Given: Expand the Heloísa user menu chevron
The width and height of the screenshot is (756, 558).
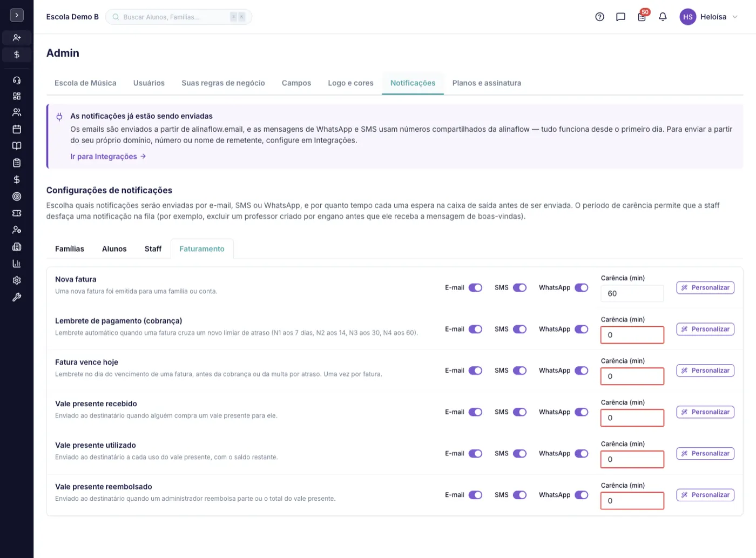Looking at the screenshot, I should click(x=735, y=17).
